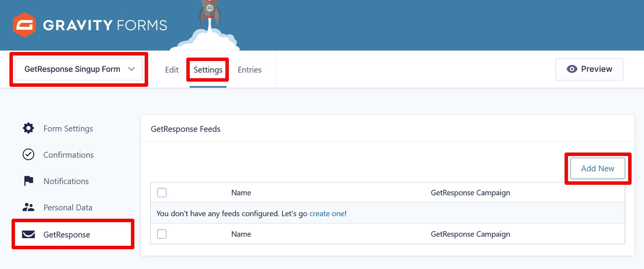Switch to the Settings tab
Image resolution: width=644 pixels, height=269 pixels.
(x=208, y=70)
